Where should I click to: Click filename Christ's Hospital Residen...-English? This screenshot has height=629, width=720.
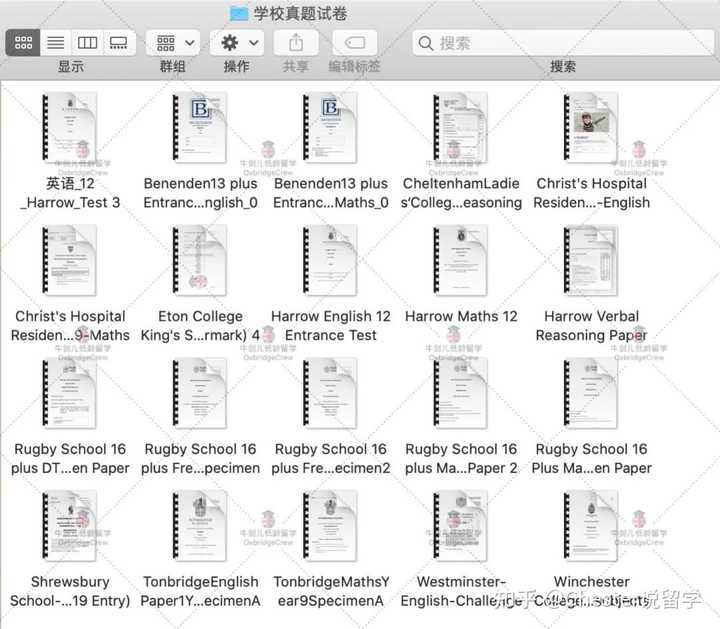591,193
